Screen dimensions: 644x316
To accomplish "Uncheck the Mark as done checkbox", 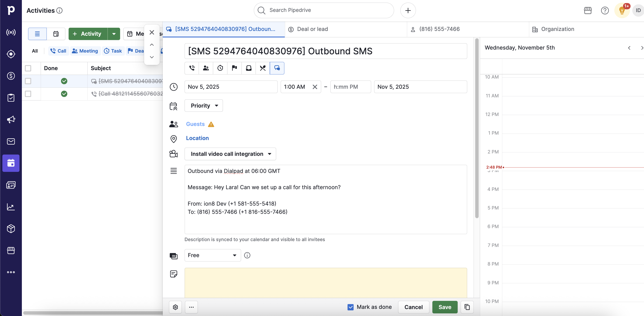I will [x=351, y=307].
